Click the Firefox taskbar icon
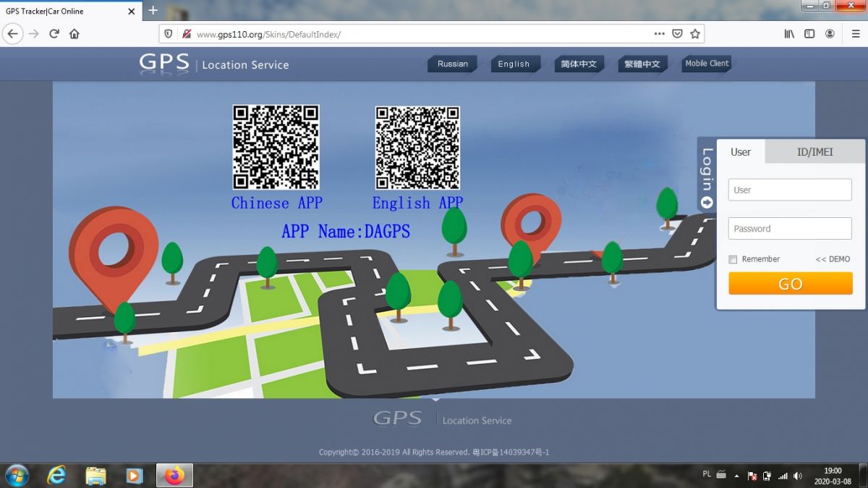Screen dimensions: 868x488 point(174,476)
